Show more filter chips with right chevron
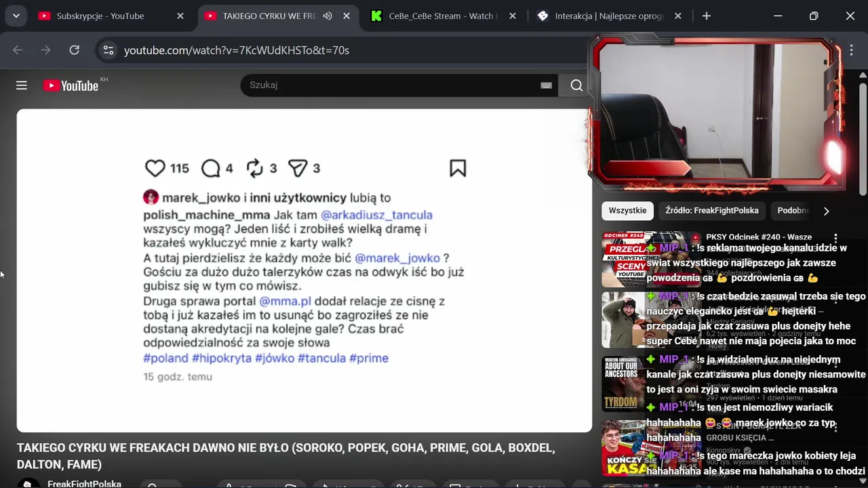 pos(826,211)
